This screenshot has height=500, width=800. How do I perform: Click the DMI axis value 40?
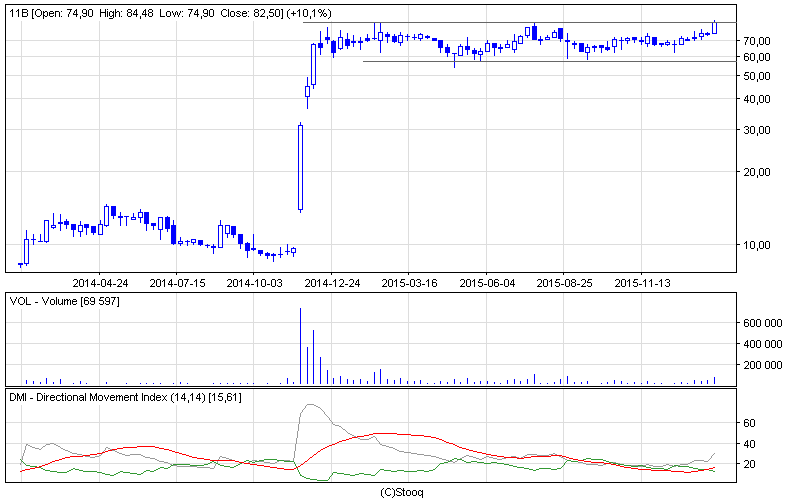pos(749,444)
